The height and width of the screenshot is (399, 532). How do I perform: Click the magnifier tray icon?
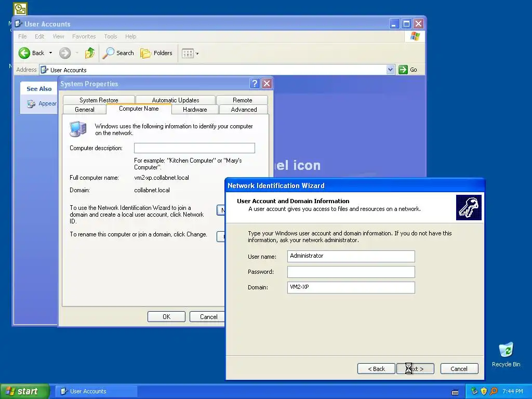point(494,391)
